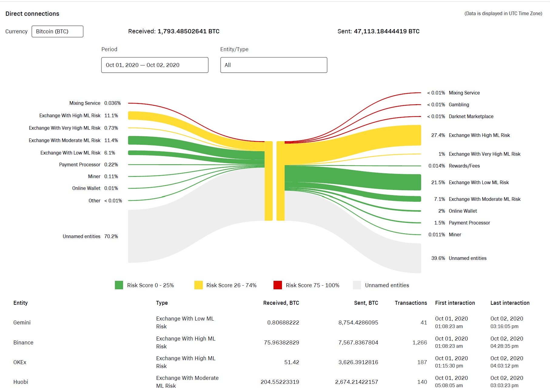This screenshot has height=392, width=550.
Task: Sort table by Entity column header
Action: click(20, 303)
